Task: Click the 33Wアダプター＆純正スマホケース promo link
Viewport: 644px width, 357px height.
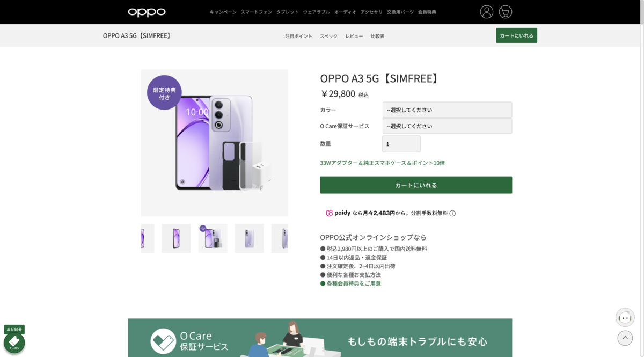Action: pos(382,163)
